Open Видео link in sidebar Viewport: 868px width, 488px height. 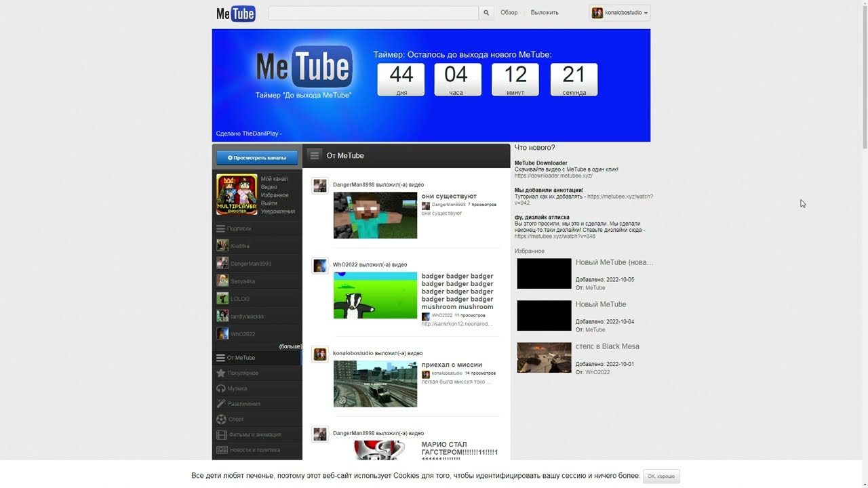269,187
